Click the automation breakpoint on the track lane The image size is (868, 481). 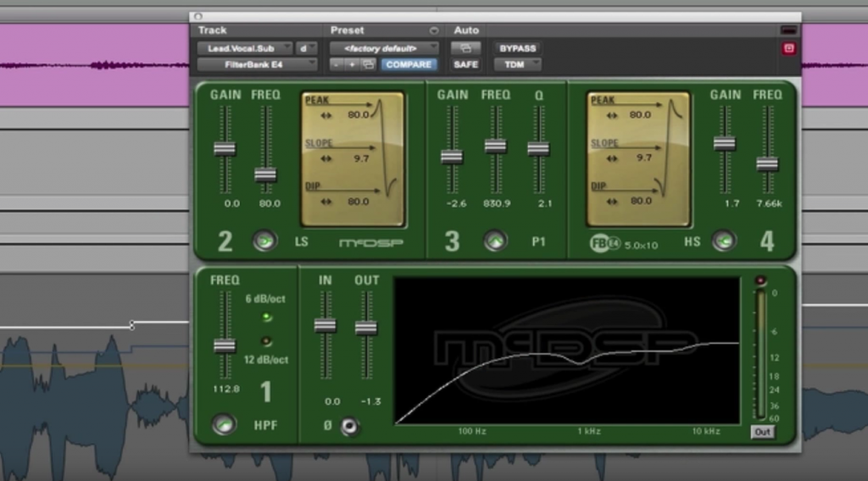pyautogui.click(x=131, y=325)
